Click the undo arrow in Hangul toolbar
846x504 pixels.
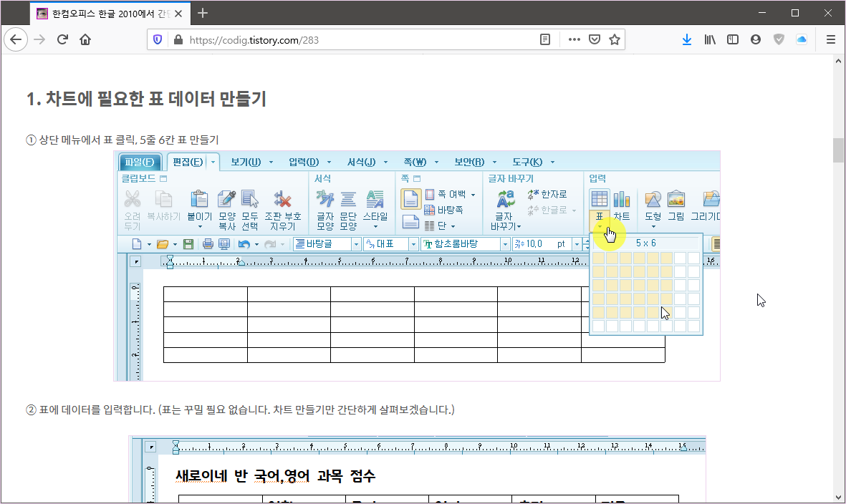pos(244,244)
